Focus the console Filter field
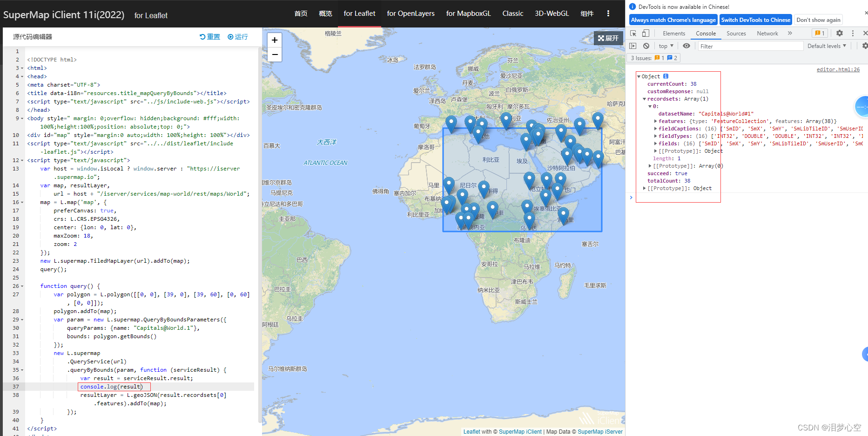This screenshot has height=436, width=868. tap(750, 46)
